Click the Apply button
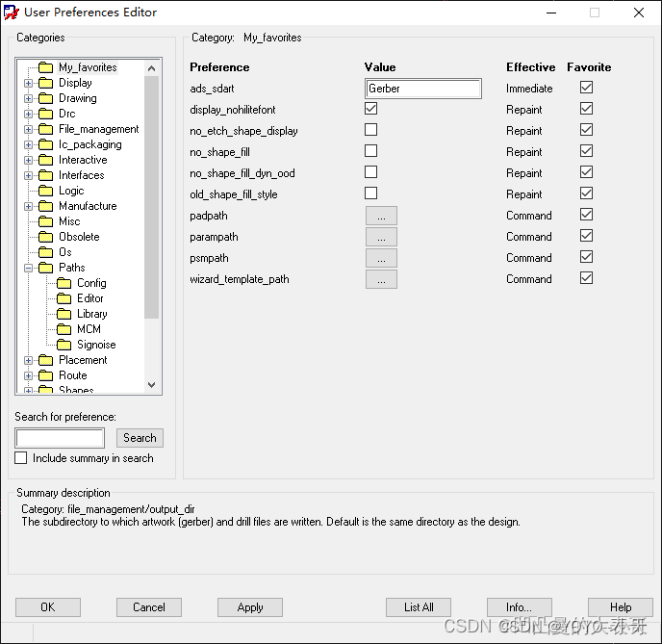This screenshot has width=662, height=644. coord(250,607)
